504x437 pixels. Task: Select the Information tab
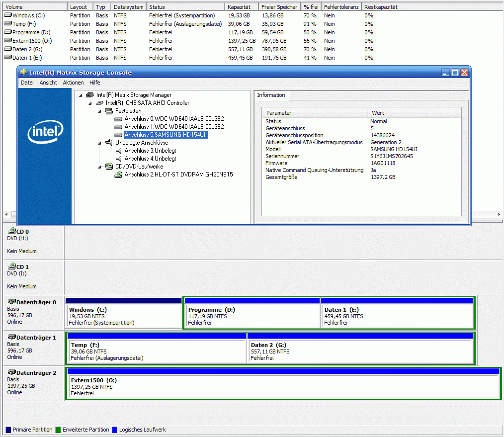click(271, 95)
